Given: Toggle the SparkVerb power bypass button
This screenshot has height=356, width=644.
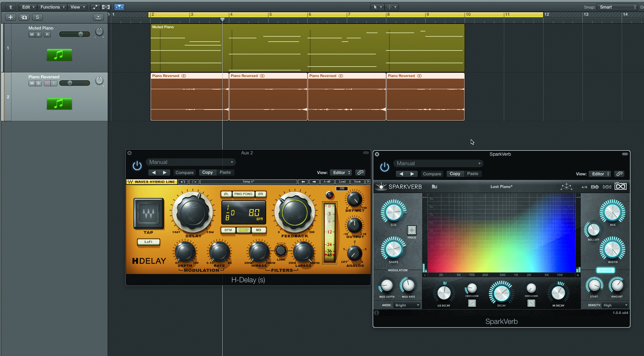Looking at the screenshot, I should pyautogui.click(x=385, y=167).
